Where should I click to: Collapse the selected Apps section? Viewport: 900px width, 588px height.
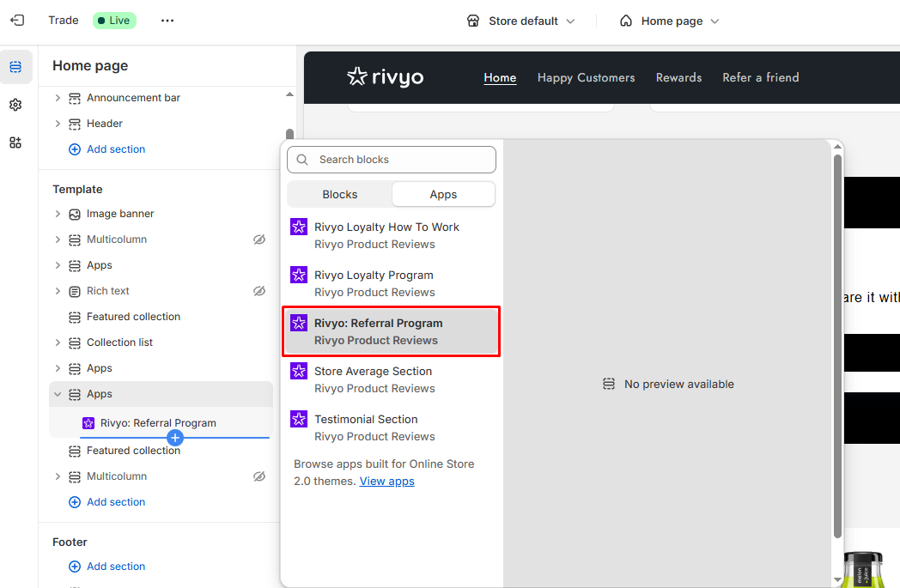(x=58, y=395)
